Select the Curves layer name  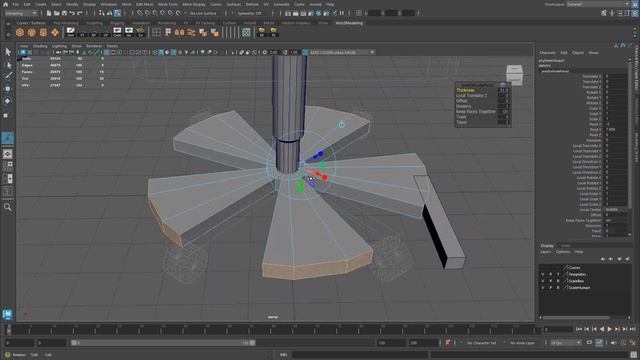coord(574,268)
